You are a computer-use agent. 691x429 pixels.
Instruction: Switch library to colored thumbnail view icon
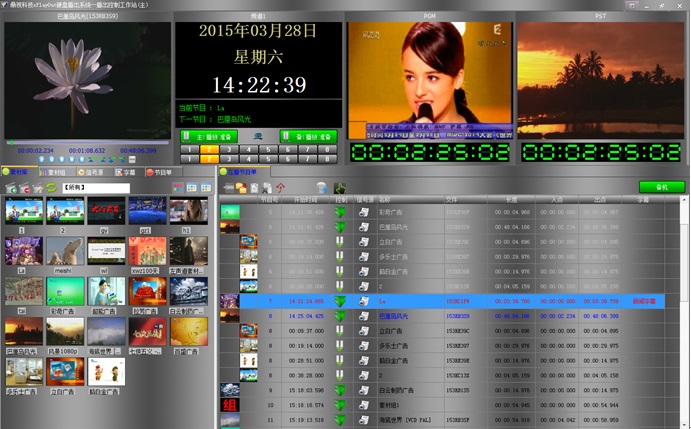(178, 188)
